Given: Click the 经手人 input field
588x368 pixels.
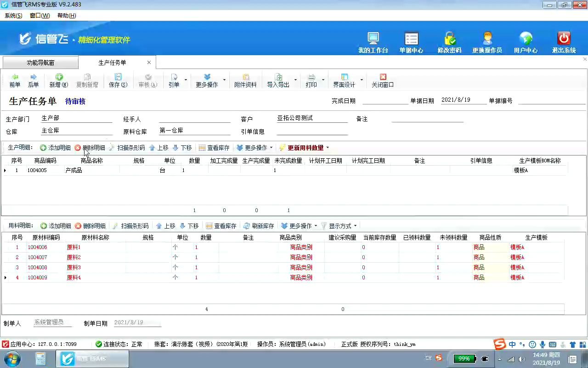Looking at the screenshot, I should coord(195,118).
